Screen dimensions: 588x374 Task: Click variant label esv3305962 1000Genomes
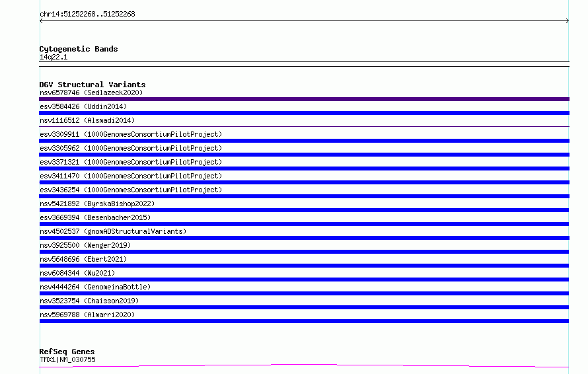pyautogui.click(x=131, y=148)
